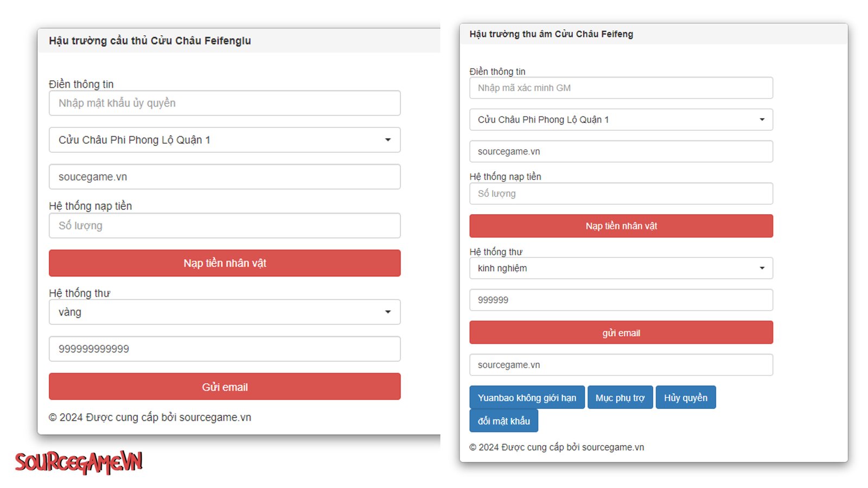The height and width of the screenshot is (488, 868).
Task: Click the field containing 'soucegame.vn'
Action: [x=225, y=177]
